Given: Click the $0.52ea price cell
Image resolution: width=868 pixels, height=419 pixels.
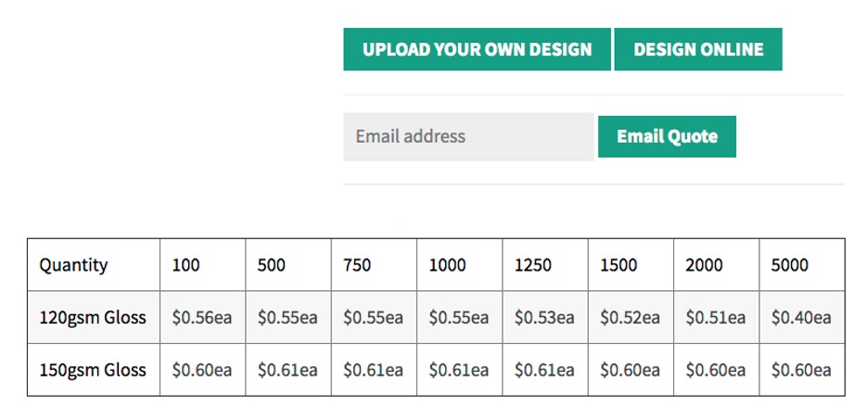Looking at the screenshot, I should pyautogui.click(x=630, y=317).
